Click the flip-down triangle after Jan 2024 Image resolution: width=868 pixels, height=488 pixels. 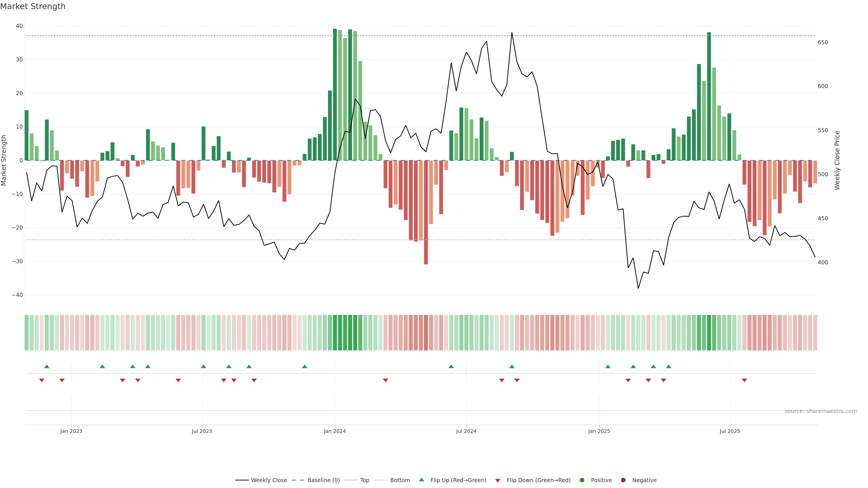tap(385, 380)
